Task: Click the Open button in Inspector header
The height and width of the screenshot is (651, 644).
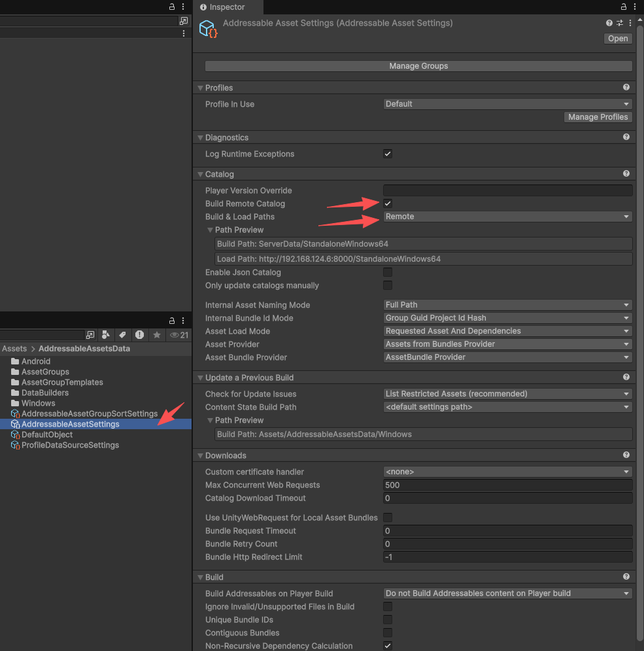Action: point(618,38)
